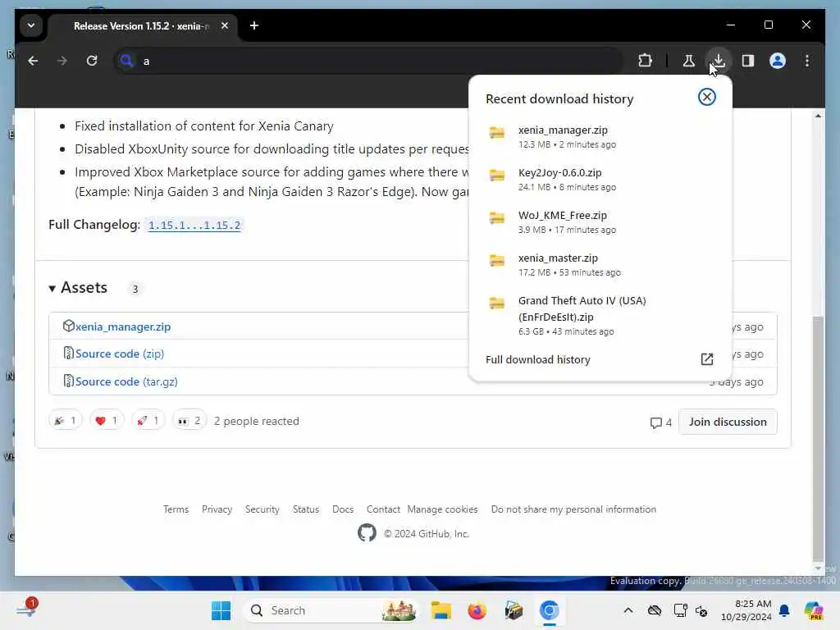The width and height of the screenshot is (840, 630).
Task: Click folder icon beside xenia_master.zip
Action: (x=496, y=260)
